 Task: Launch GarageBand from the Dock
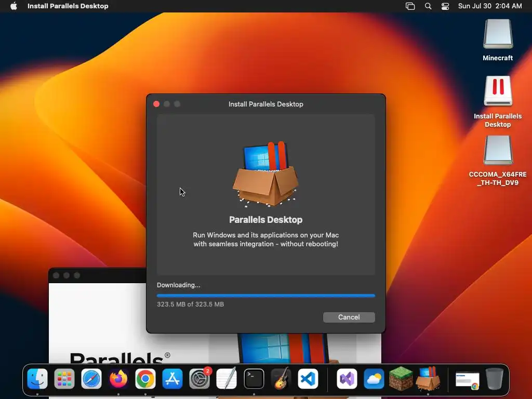point(281,379)
